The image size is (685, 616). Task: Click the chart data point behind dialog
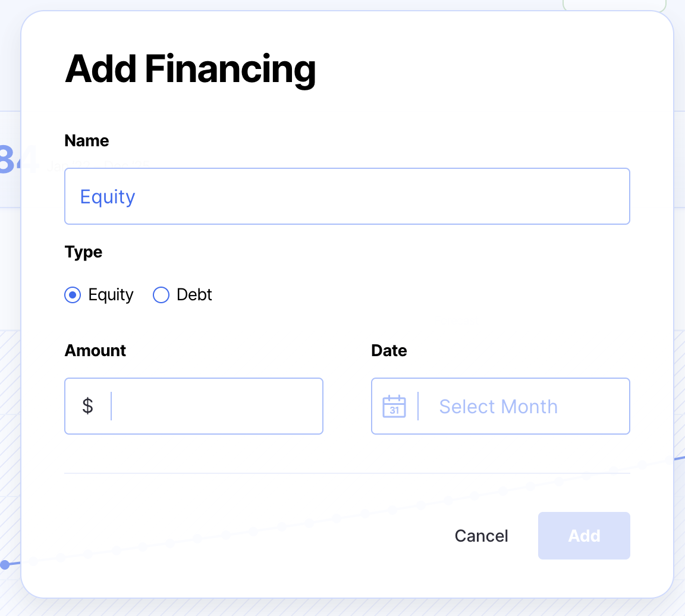point(5,564)
